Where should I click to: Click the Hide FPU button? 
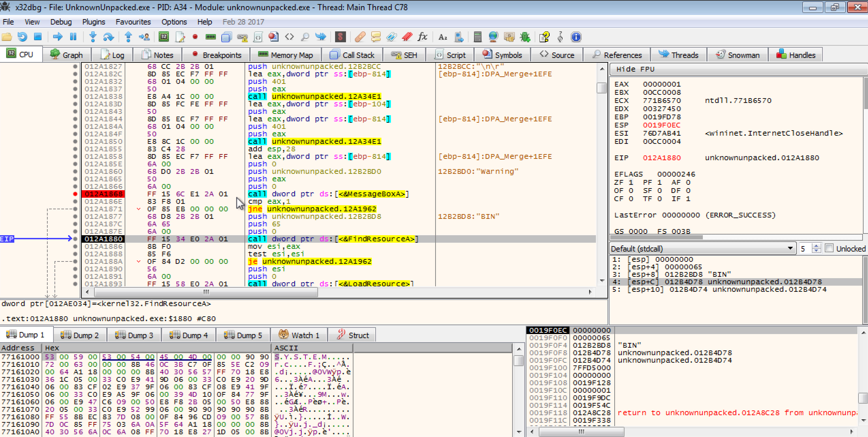(635, 69)
